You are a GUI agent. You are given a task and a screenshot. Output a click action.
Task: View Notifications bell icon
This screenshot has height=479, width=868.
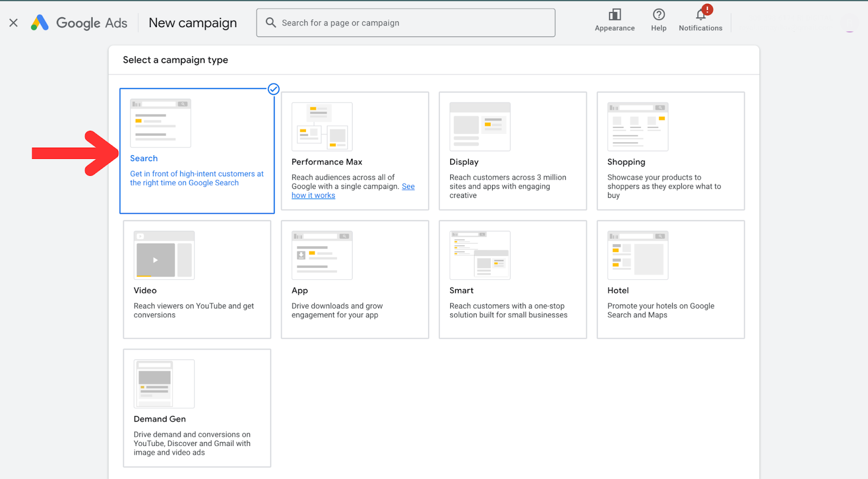[x=701, y=15]
